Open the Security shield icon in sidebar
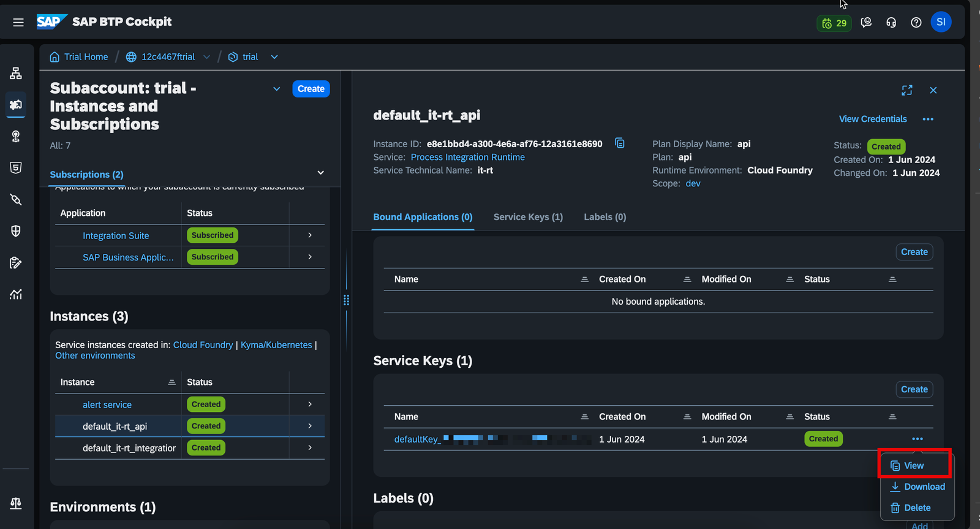 [x=16, y=231]
